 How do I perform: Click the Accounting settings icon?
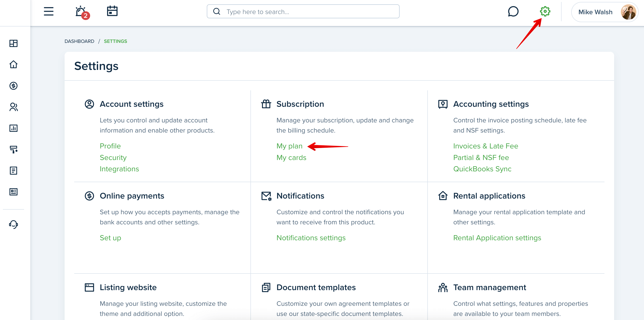[x=443, y=104]
